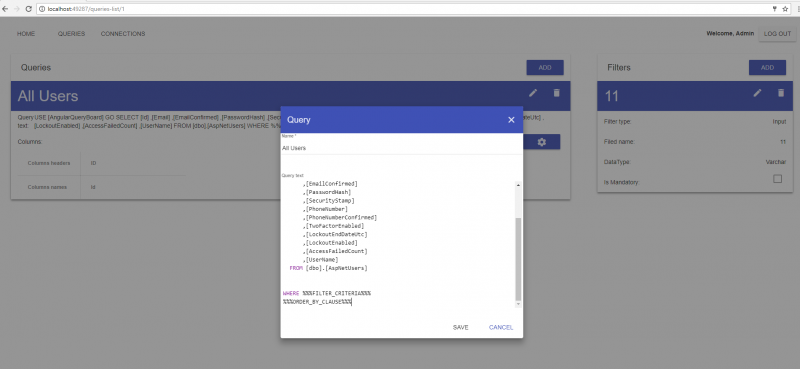
Task: Click the Columns headers cell
Action: [49, 163]
